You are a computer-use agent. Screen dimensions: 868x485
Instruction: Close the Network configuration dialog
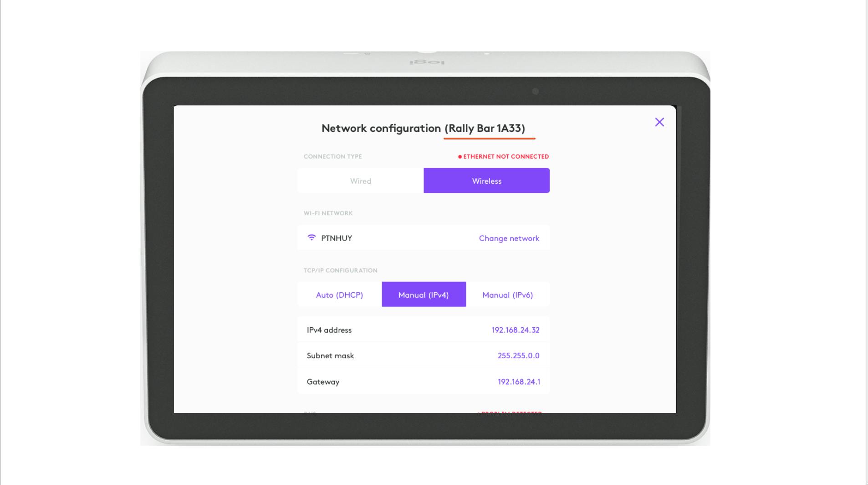[x=659, y=122]
